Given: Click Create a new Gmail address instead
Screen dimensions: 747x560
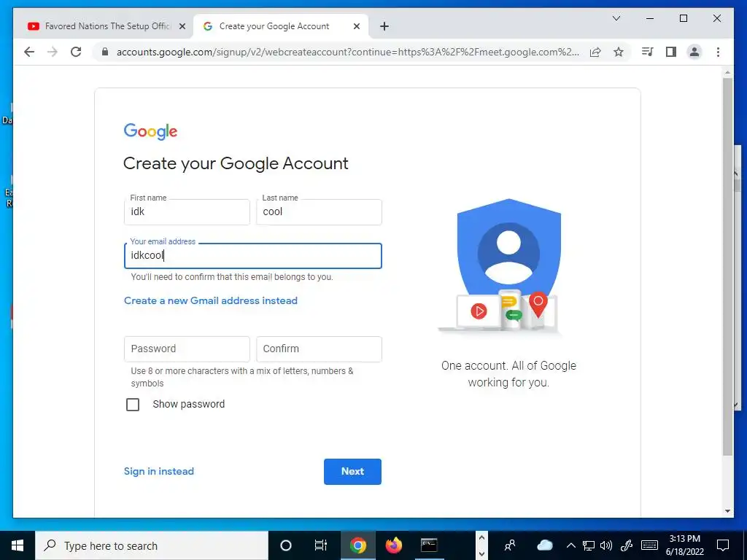Looking at the screenshot, I should point(211,300).
